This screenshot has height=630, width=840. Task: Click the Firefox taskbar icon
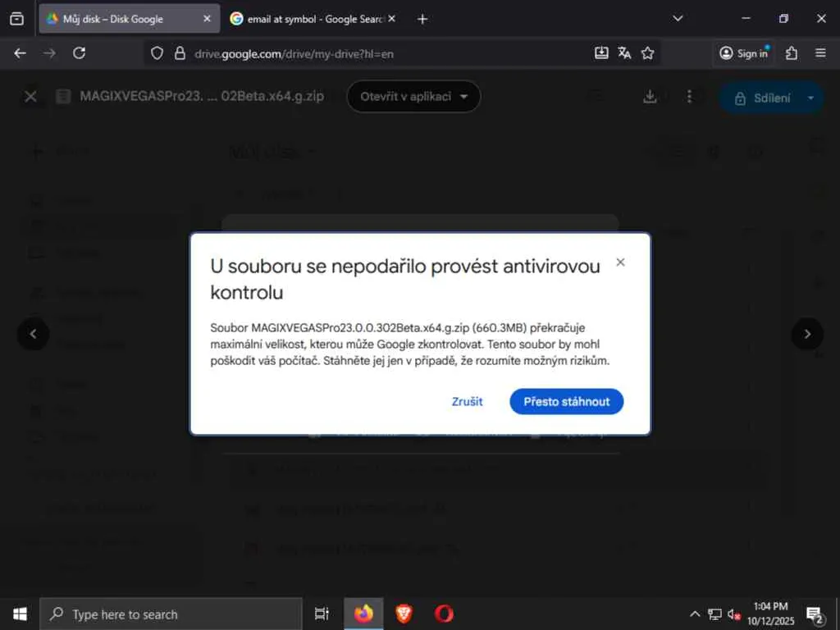pyautogui.click(x=363, y=614)
